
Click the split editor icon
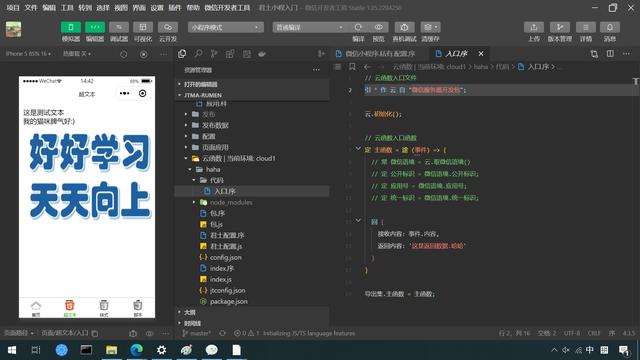pos(610,54)
